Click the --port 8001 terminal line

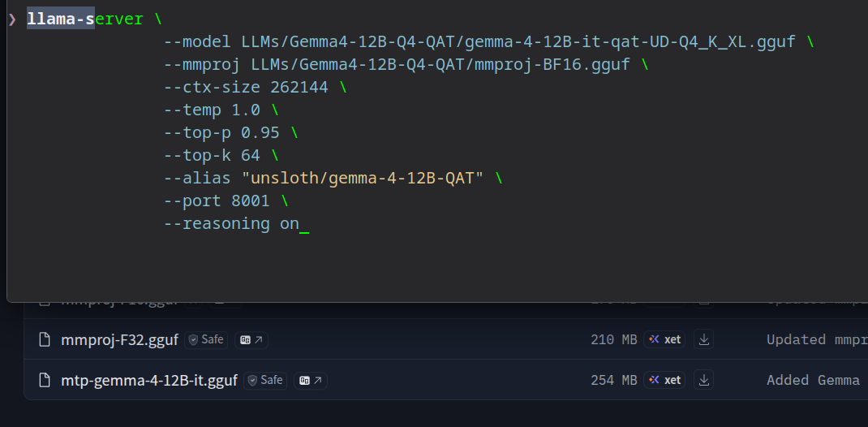(x=217, y=201)
